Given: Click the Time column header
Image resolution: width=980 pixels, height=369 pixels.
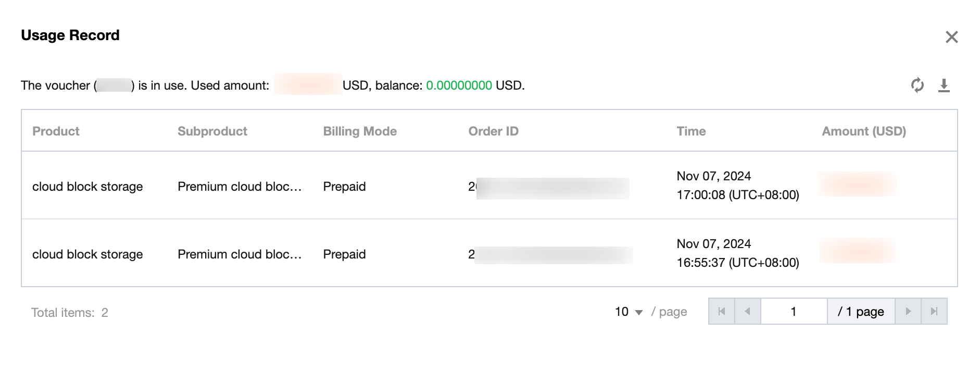Looking at the screenshot, I should 691,131.
